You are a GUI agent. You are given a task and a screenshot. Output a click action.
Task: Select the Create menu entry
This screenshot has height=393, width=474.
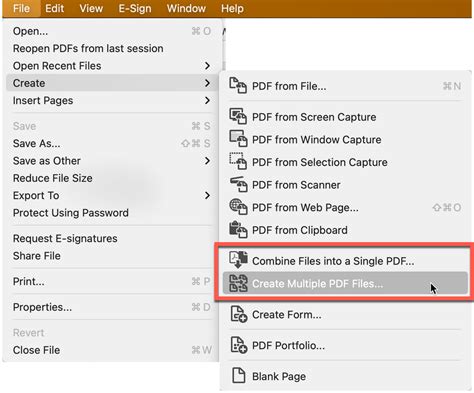pyautogui.click(x=112, y=83)
